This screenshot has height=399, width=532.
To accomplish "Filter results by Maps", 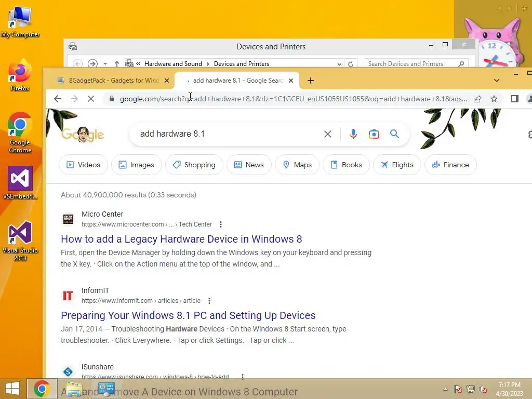I will pos(297,165).
